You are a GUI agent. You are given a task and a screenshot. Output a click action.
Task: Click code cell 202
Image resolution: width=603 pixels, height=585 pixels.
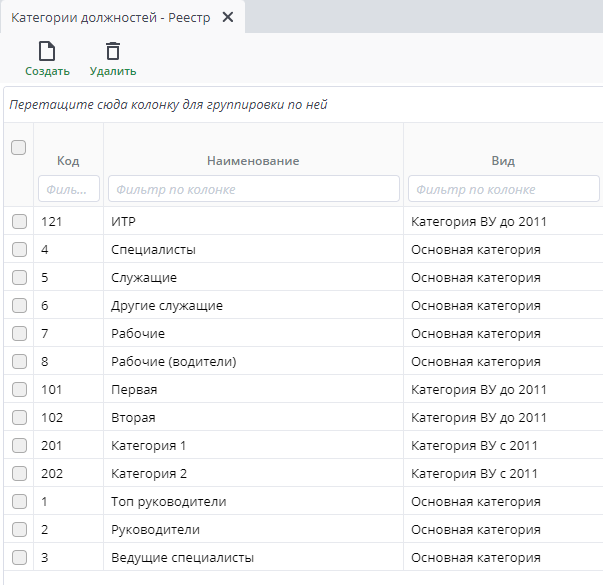[68, 473]
